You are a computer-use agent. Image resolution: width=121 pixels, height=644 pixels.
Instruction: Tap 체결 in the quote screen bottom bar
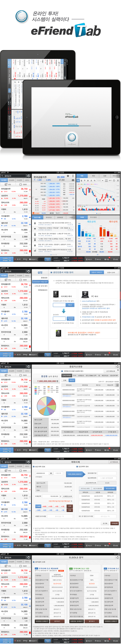pos(107,259)
